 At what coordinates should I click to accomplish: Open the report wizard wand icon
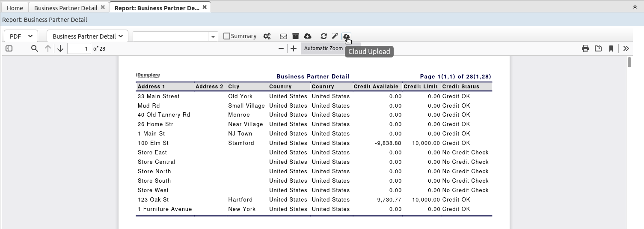[335, 36]
